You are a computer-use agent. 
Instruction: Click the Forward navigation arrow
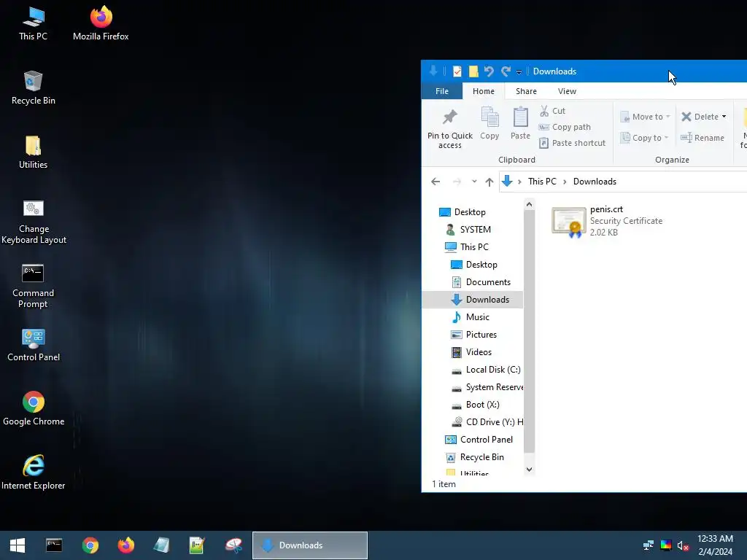[457, 182]
